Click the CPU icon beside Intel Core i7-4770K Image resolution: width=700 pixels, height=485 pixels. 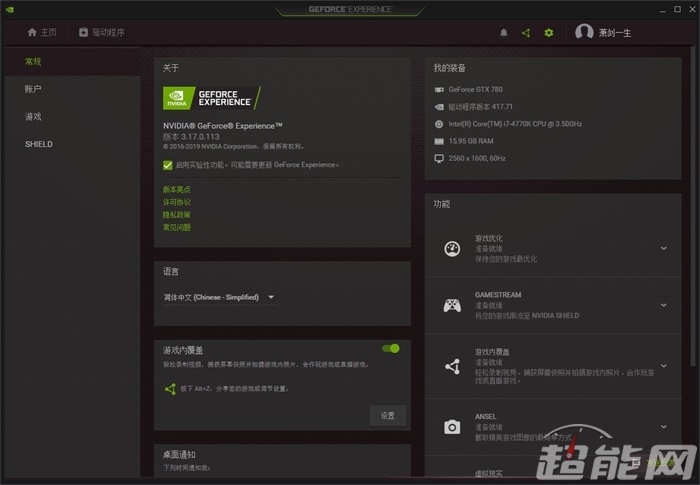[x=439, y=124]
